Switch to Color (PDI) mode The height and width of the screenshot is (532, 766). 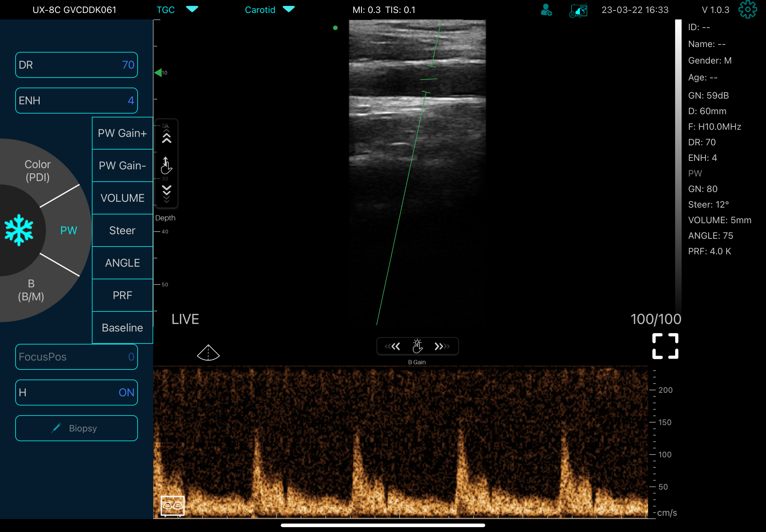click(37, 171)
